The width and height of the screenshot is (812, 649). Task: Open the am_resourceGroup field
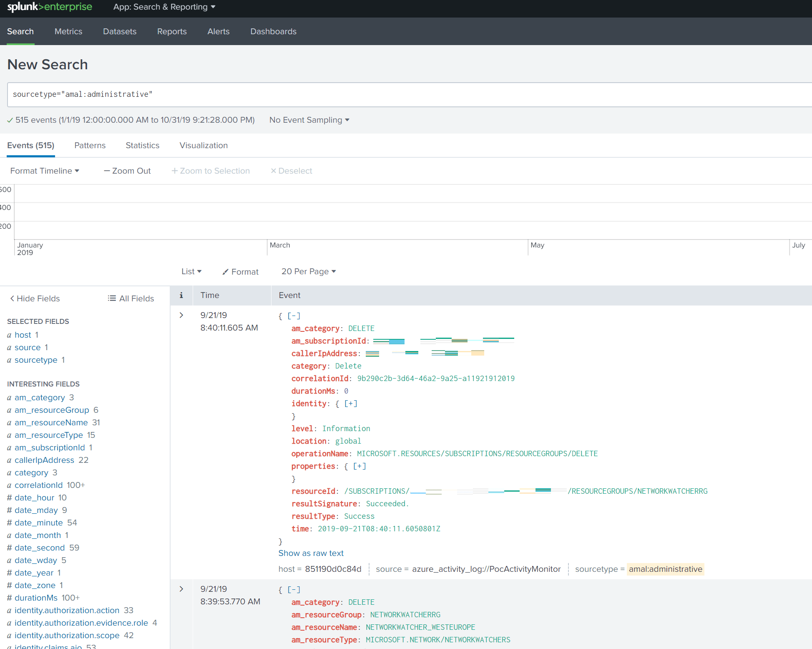(x=52, y=410)
